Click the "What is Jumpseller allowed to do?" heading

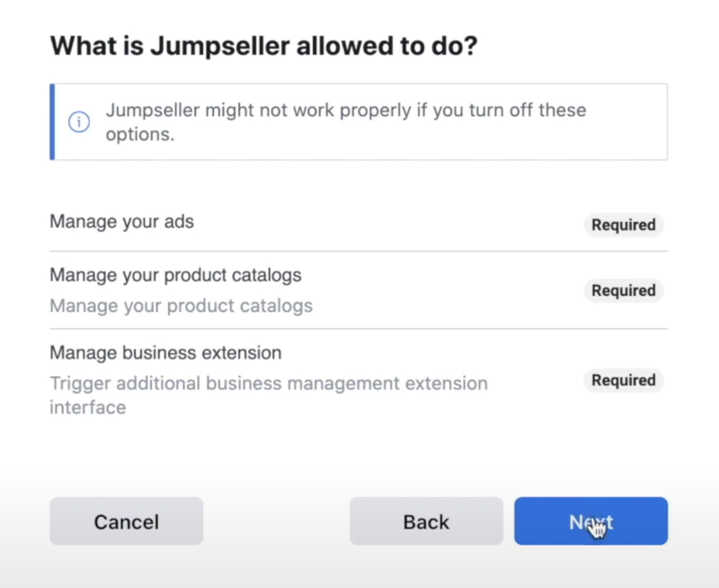coord(262,46)
